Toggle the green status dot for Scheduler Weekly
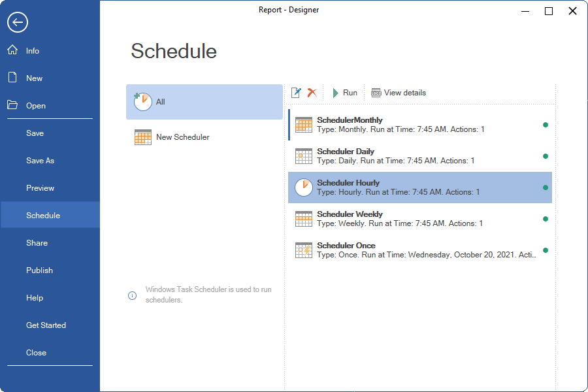This screenshot has width=588, height=392. (545, 219)
